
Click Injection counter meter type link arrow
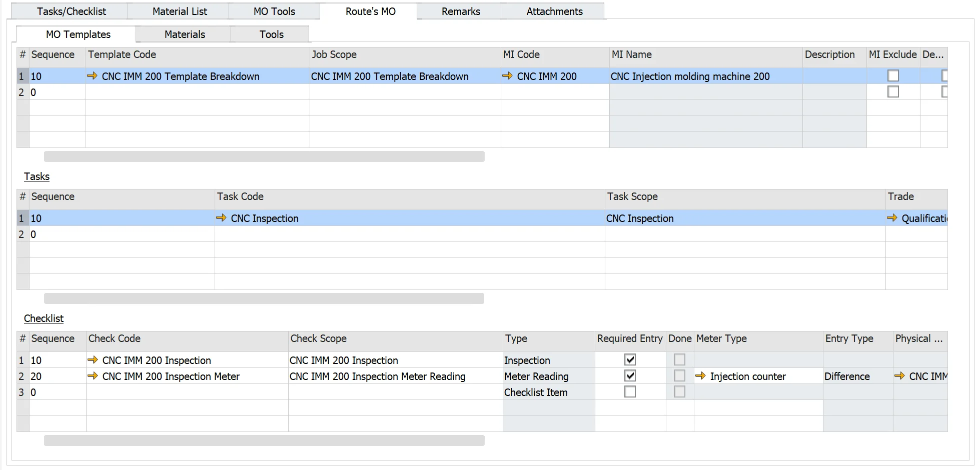(700, 376)
